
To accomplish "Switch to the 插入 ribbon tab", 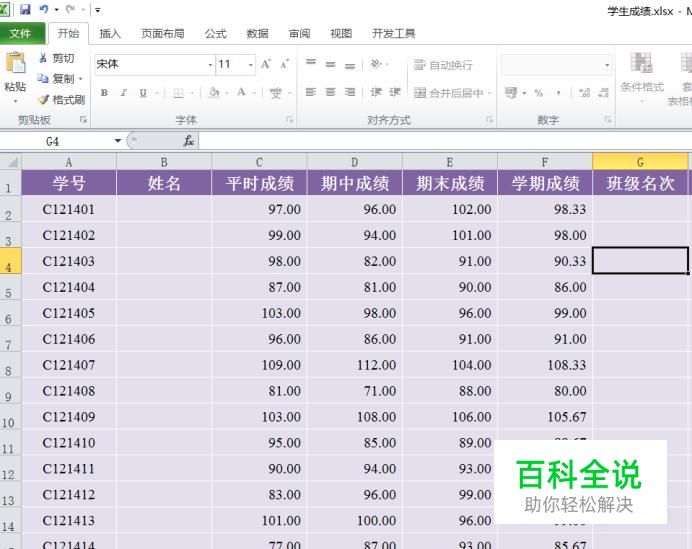I will pyautogui.click(x=110, y=34).
